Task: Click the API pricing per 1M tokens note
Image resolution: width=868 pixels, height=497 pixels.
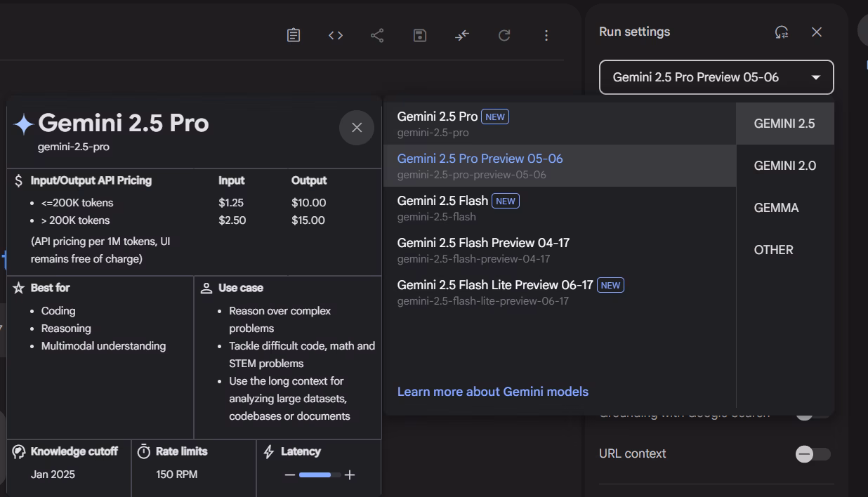Action: (100, 250)
